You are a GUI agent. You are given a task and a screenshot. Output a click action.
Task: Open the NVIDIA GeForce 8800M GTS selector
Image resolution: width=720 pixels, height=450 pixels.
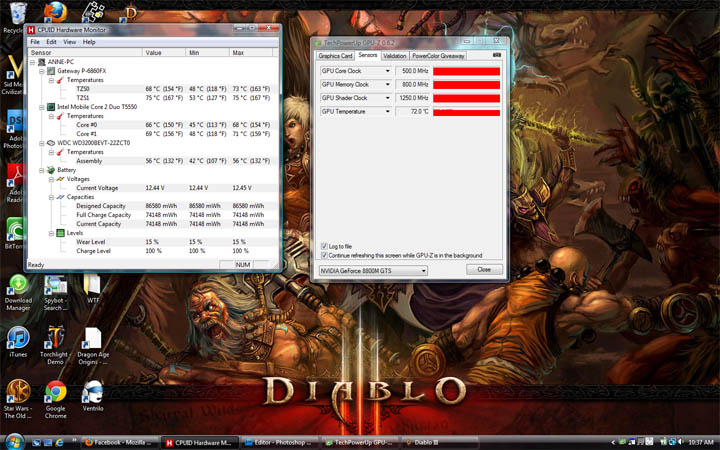373,270
